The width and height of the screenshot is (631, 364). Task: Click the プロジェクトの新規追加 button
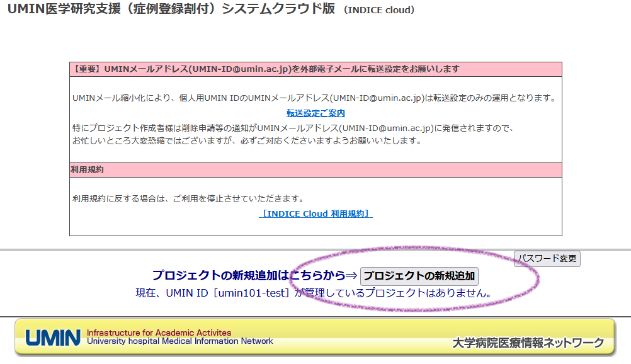pos(419,276)
